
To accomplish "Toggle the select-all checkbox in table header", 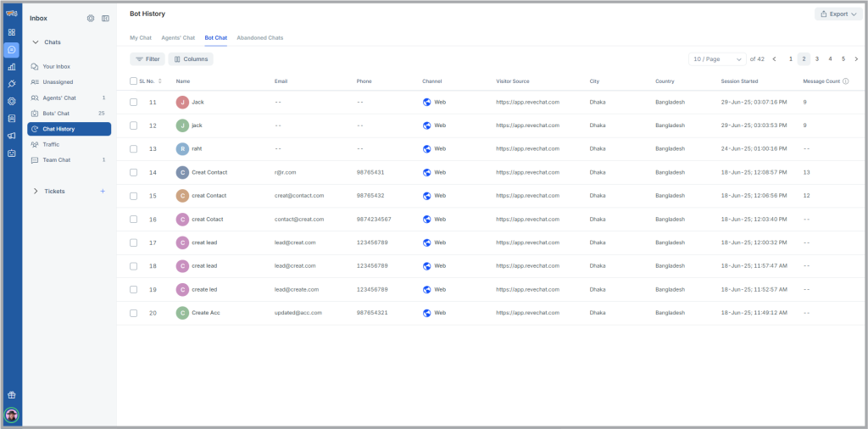I will pos(133,81).
